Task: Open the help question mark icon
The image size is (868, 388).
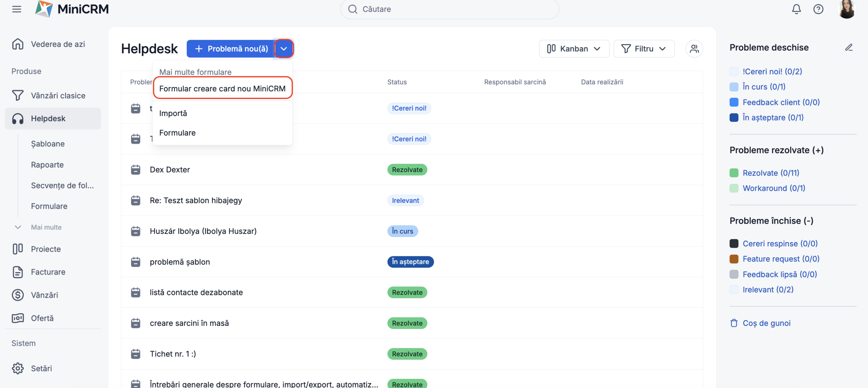Action: 818,9
